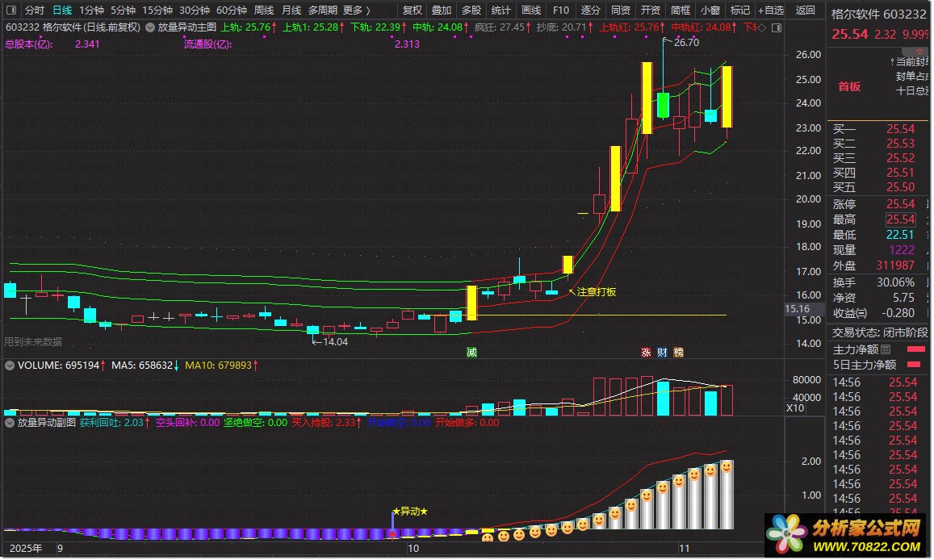The width and height of the screenshot is (934, 560).
Task: Click the red 涨 marker icon
Action: 646,353
